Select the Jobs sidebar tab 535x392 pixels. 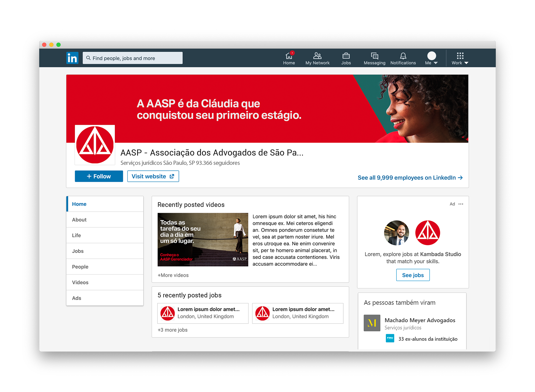[105, 251]
